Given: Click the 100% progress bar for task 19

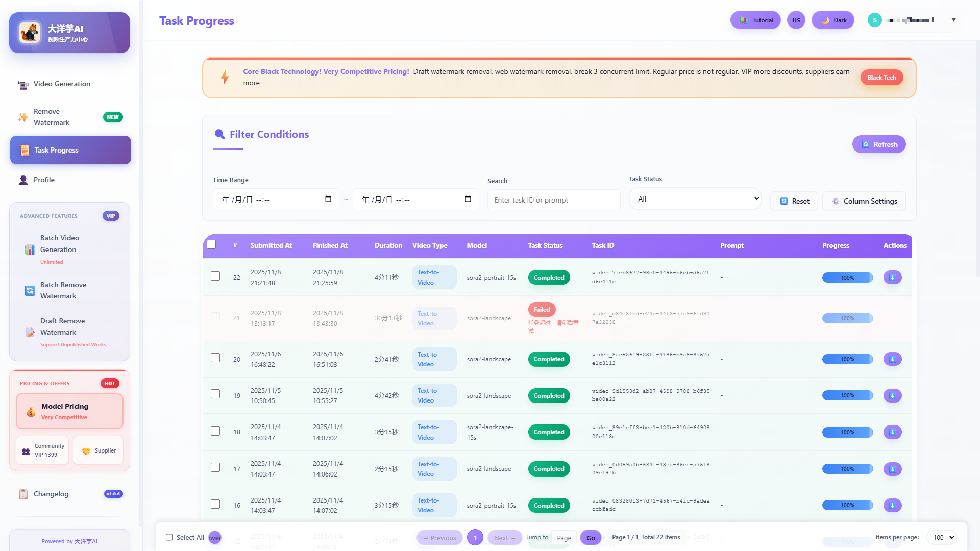Looking at the screenshot, I should click(x=847, y=395).
